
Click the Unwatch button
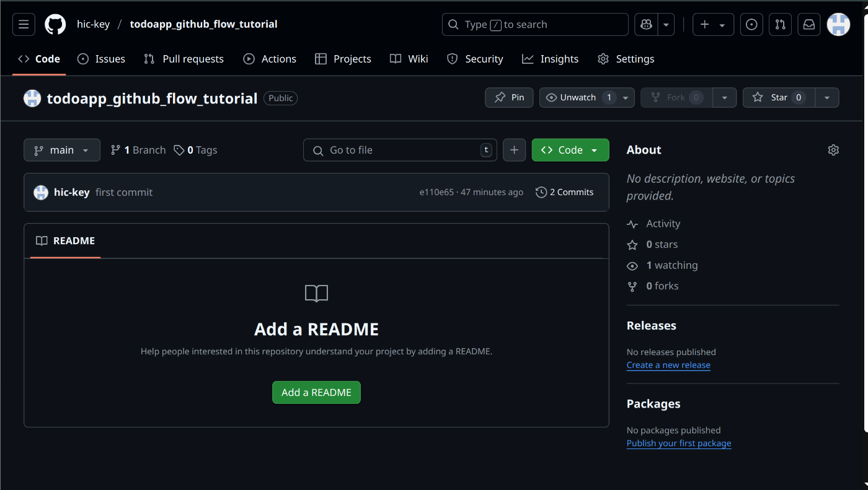click(578, 98)
